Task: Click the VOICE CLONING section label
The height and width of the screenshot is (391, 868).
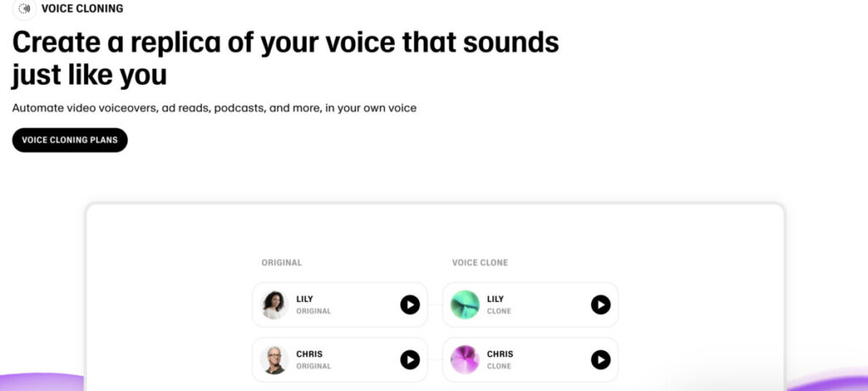Action: 82,8
